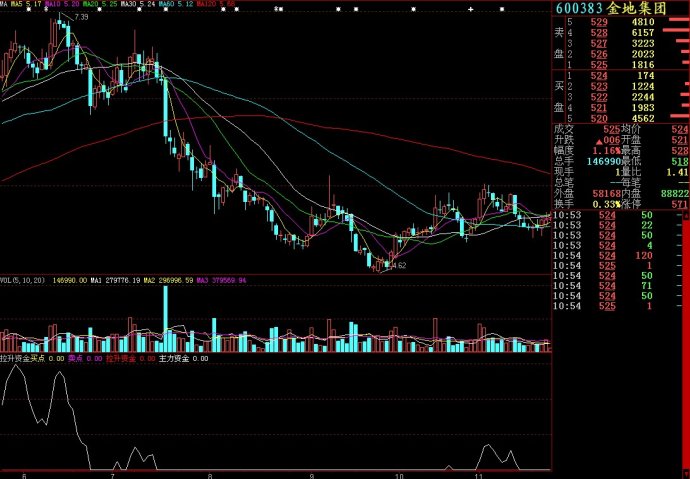
Task: Click the VOL(5,10,20) indicator label
Action: click(22, 280)
